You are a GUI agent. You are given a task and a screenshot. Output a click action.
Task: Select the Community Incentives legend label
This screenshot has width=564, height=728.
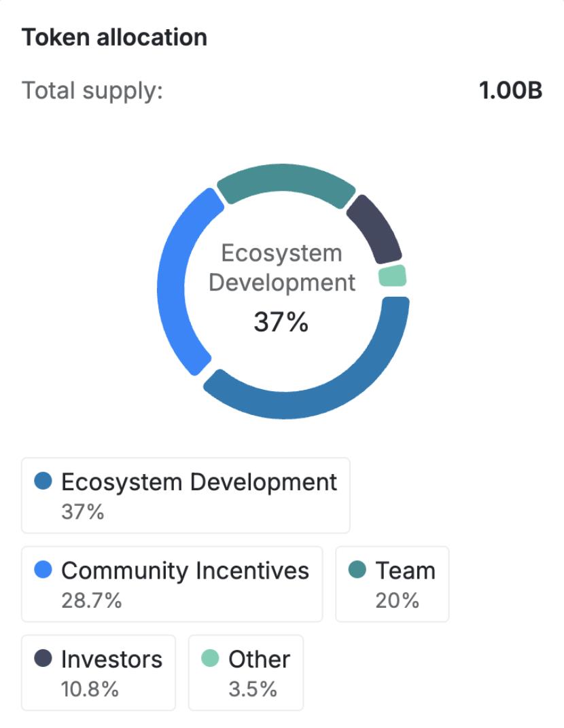(x=185, y=570)
